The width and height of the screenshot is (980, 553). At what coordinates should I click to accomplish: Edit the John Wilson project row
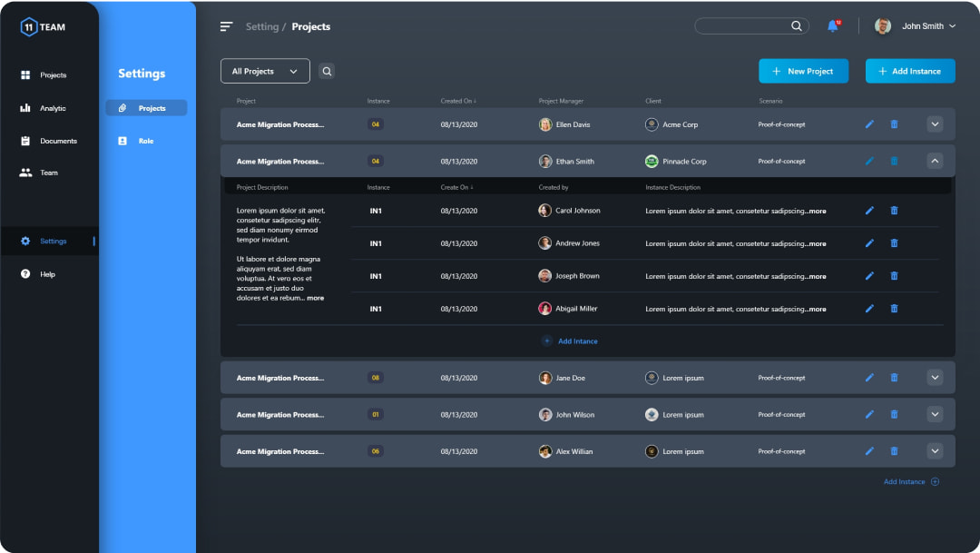click(x=869, y=415)
